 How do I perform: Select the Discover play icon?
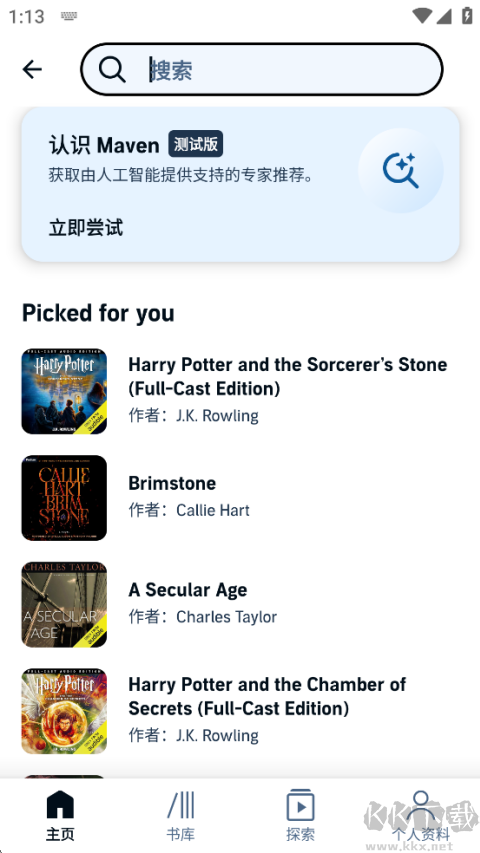pyautogui.click(x=300, y=805)
